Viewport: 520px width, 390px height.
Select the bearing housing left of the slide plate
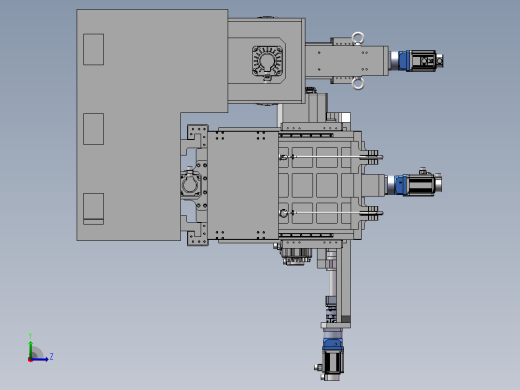[190, 184]
